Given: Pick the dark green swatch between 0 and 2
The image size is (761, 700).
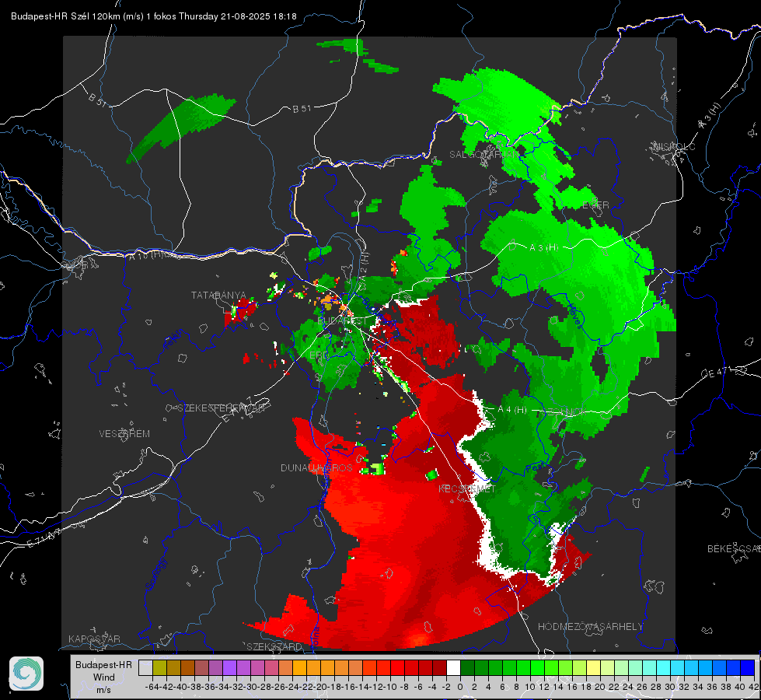Looking at the screenshot, I should [x=467, y=667].
